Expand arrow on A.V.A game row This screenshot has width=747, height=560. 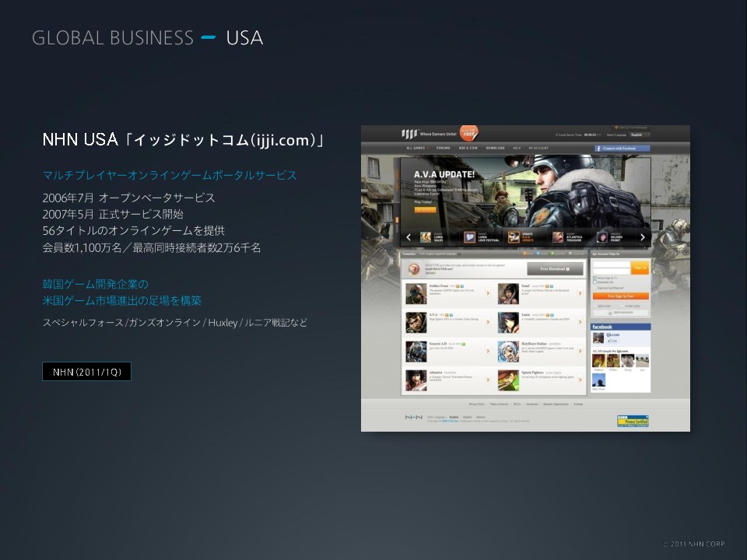tap(488, 322)
